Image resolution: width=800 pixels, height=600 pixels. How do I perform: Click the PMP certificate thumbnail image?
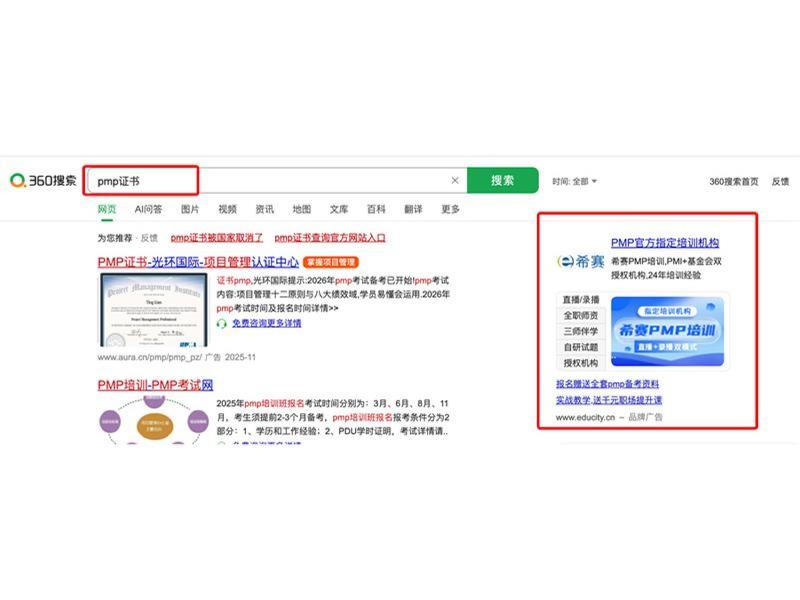point(154,310)
